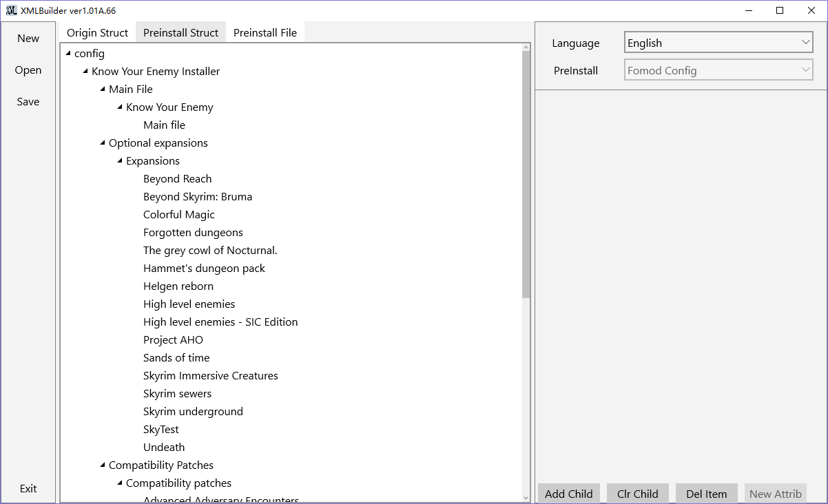Select the High level enemies item

[x=189, y=304]
